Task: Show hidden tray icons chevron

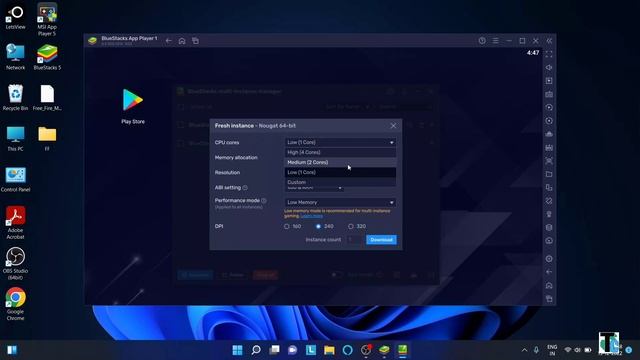Action: 524,350
